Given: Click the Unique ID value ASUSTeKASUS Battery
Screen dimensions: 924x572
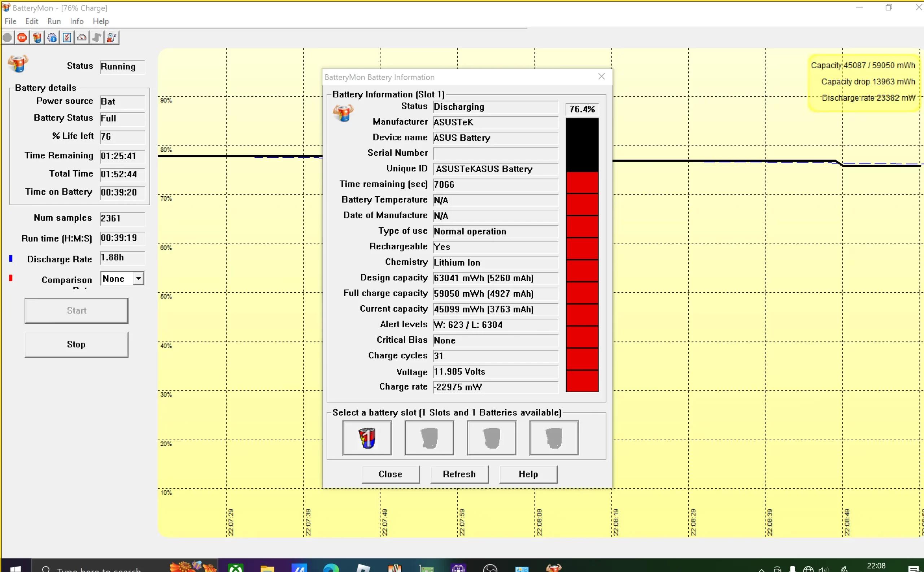Looking at the screenshot, I should [496, 169].
